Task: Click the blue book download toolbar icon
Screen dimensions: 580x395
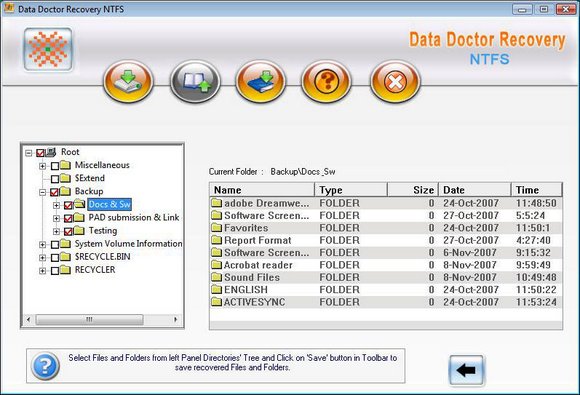Action: coord(261,81)
